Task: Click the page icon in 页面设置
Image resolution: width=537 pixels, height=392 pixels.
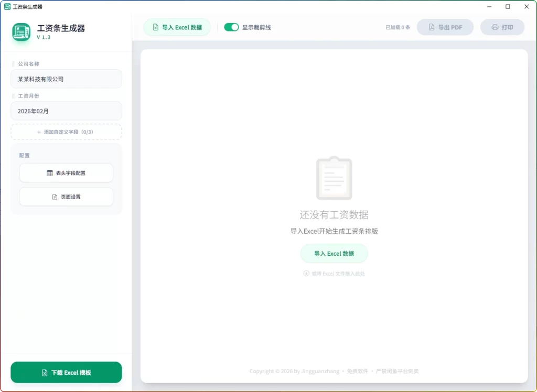Action: pos(55,197)
